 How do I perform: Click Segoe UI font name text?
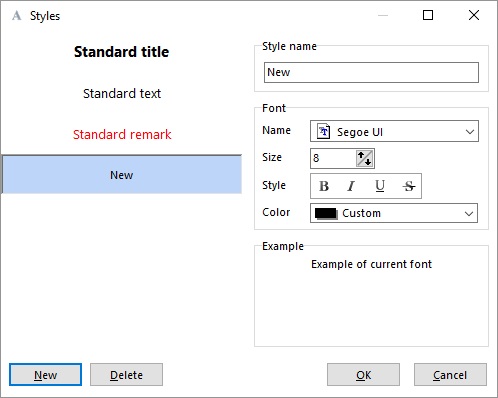pyautogui.click(x=360, y=132)
